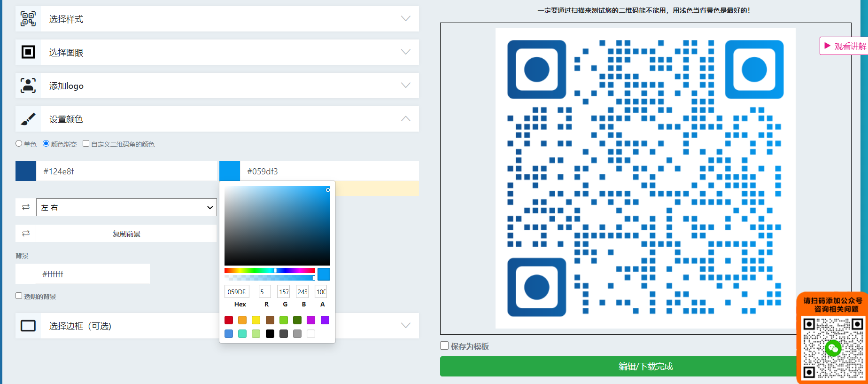This screenshot has height=384, width=868.
Task: Pick the white preset color swatch
Action: 311,334
